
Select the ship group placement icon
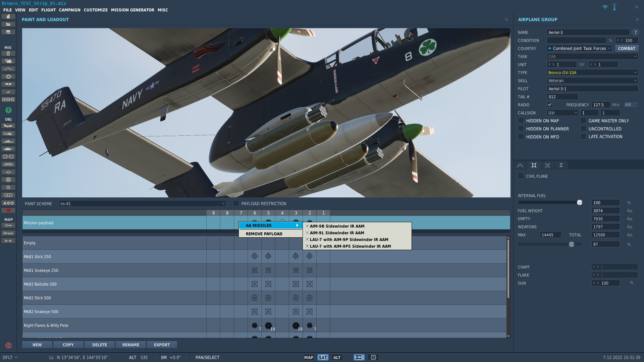8,141
